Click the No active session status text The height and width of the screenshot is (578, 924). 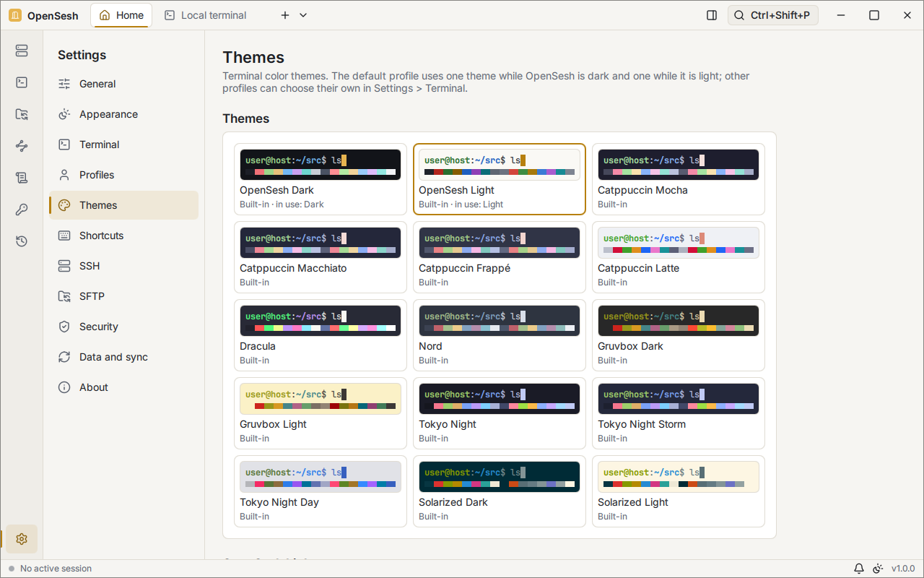(56, 569)
